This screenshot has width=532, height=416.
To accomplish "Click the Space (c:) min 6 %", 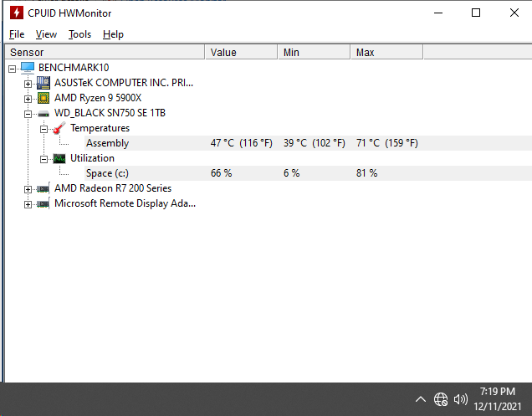I will 291,173.
